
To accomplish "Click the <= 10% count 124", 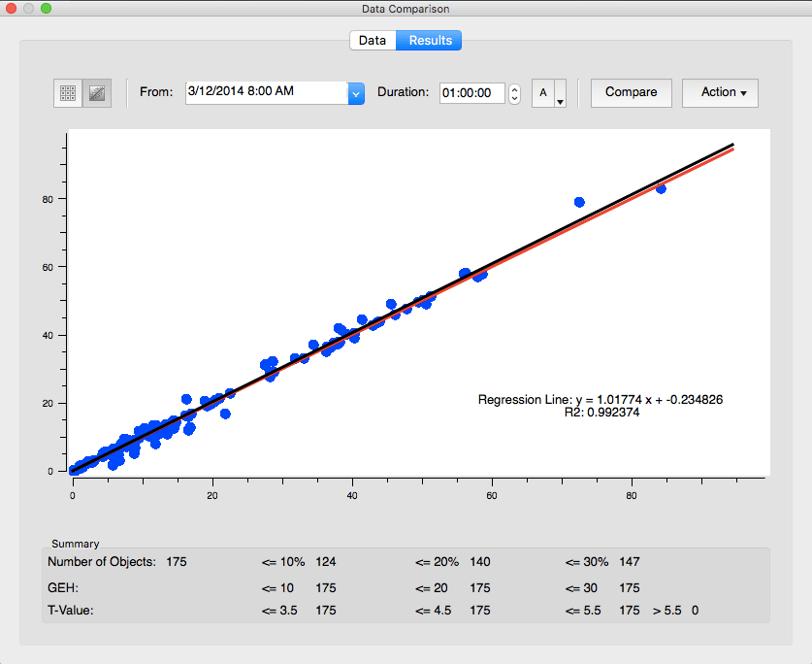I will 326,562.
